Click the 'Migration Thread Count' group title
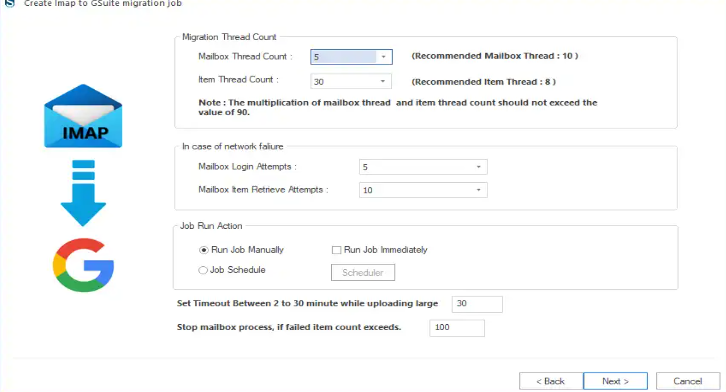 (x=229, y=37)
